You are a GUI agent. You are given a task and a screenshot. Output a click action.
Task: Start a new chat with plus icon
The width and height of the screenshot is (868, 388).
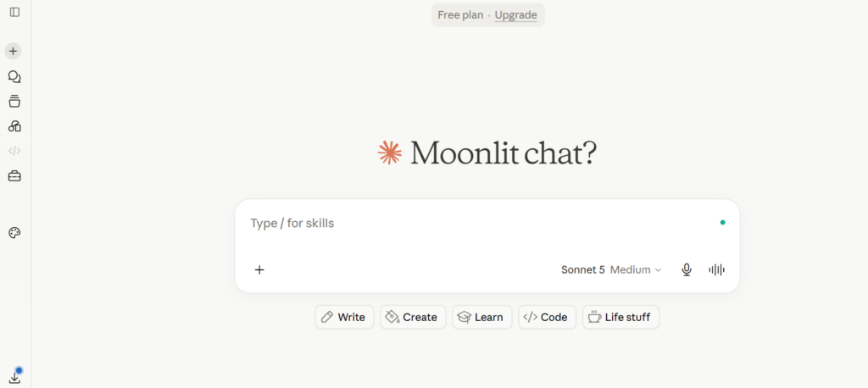(14, 52)
